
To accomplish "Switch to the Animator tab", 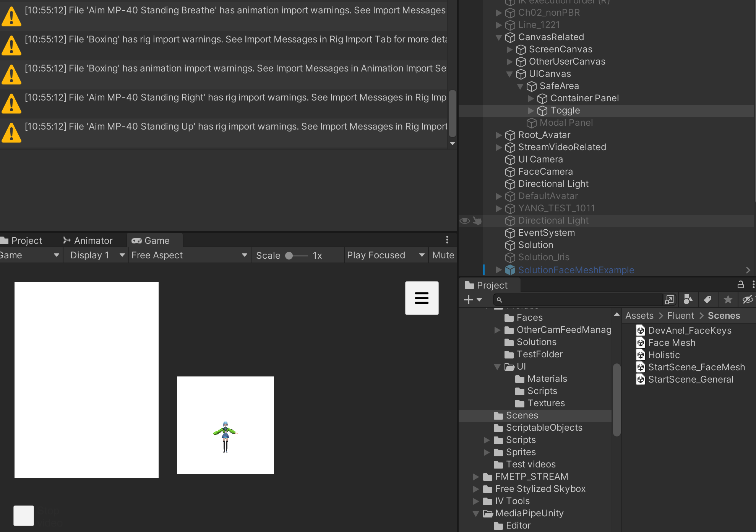I will pos(88,240).
